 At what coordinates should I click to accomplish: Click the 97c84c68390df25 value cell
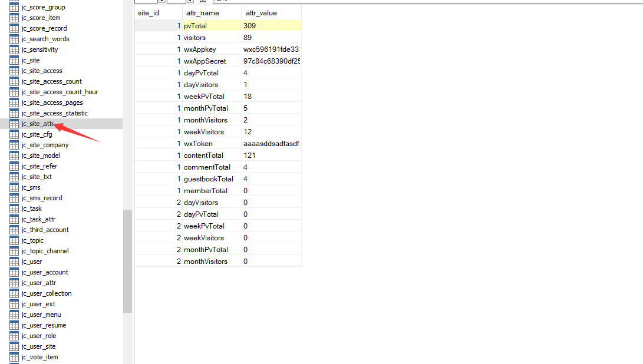click(272, 61)
